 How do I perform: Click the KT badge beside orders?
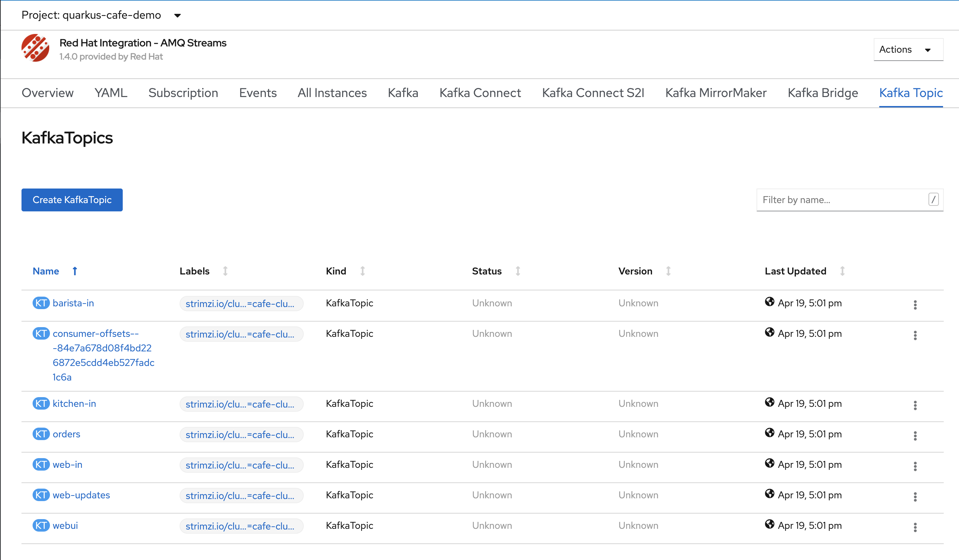41,434
